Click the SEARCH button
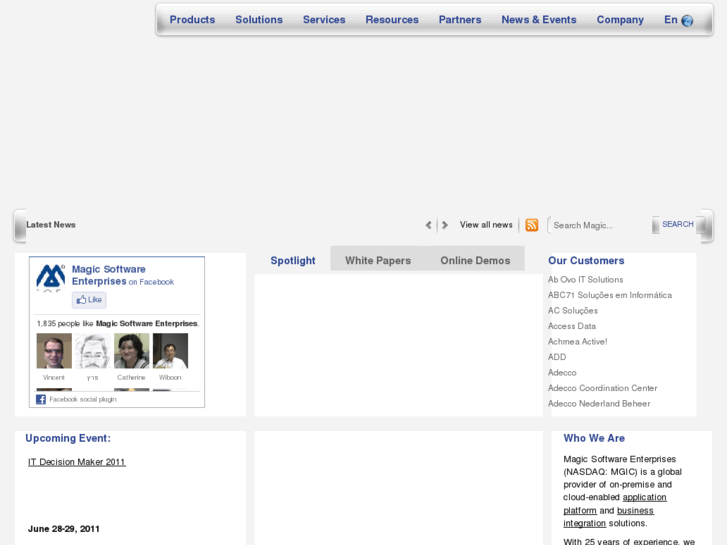Viewport: 727px width, 545px height. 677,224
